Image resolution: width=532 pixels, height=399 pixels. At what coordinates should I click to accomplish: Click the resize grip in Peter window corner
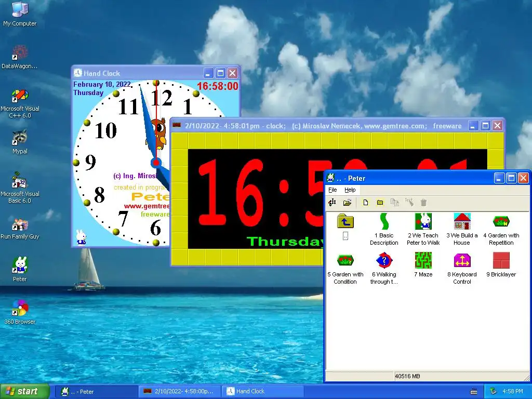pos(526,378)
